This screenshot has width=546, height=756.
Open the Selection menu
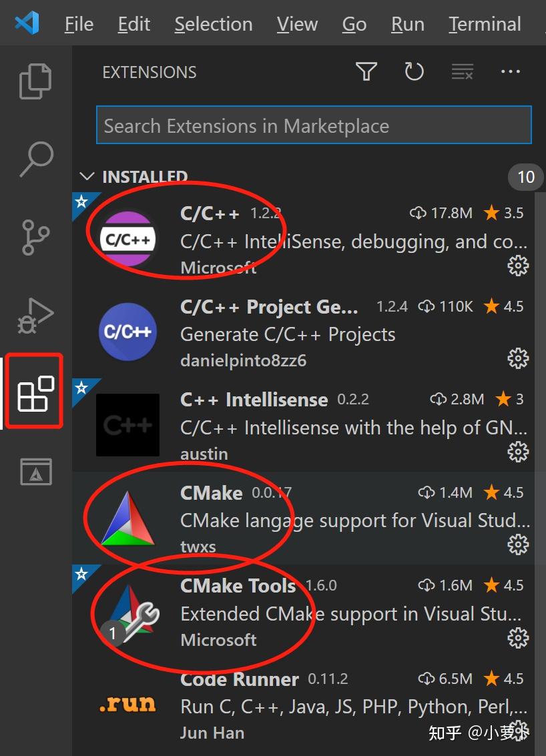tap(213, 23)
